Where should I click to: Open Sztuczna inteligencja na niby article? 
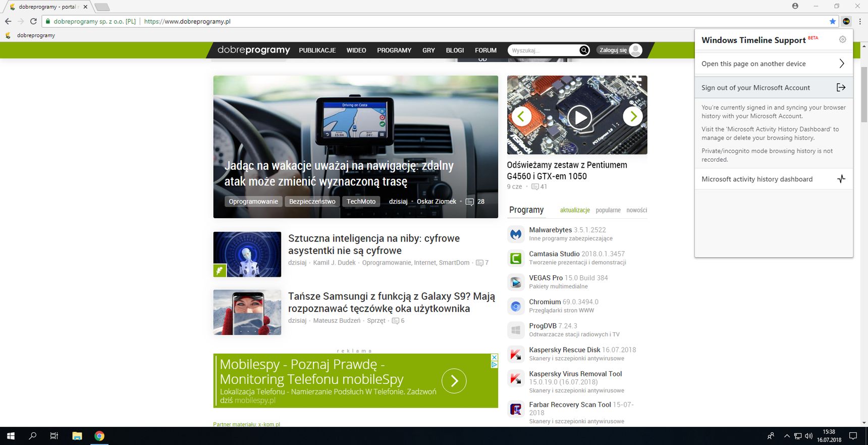click(374, 244)
